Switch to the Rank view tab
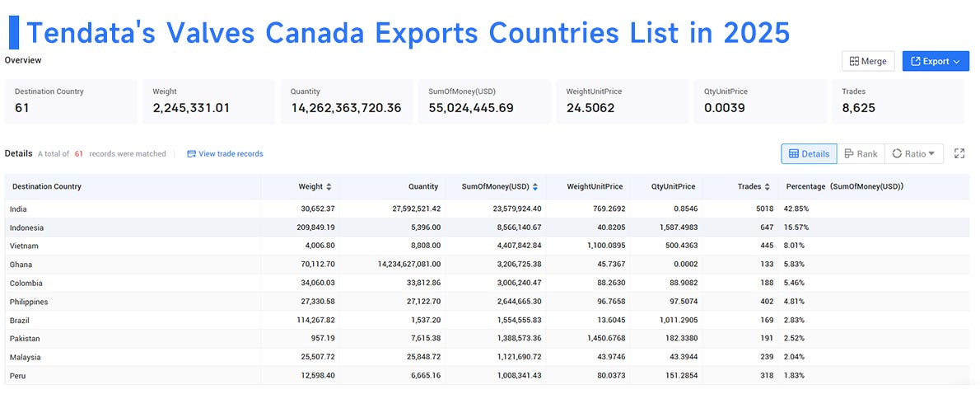The height and width of the screenshot is (394, 980). [x=861, y=154]
